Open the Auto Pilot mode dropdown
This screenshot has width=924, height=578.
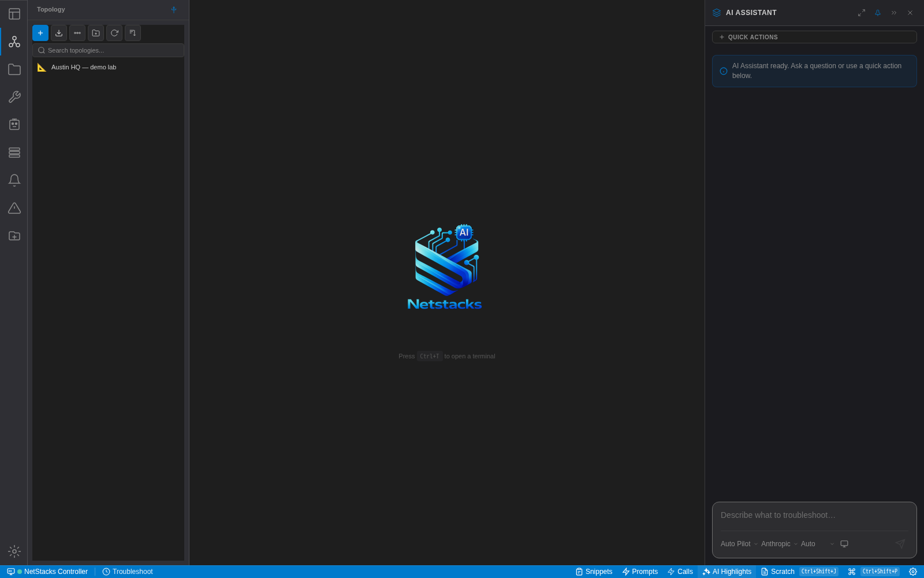click(739, 544)
